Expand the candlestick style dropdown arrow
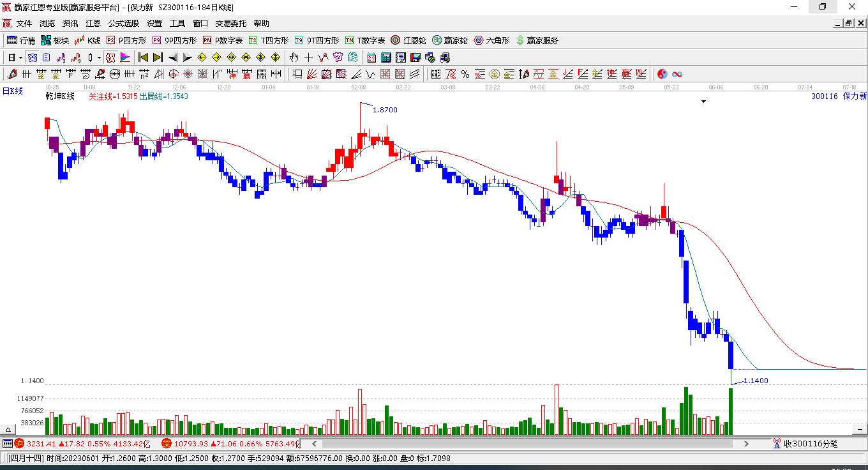This screenshot has height=470, width=868. (x=99, y=57)
